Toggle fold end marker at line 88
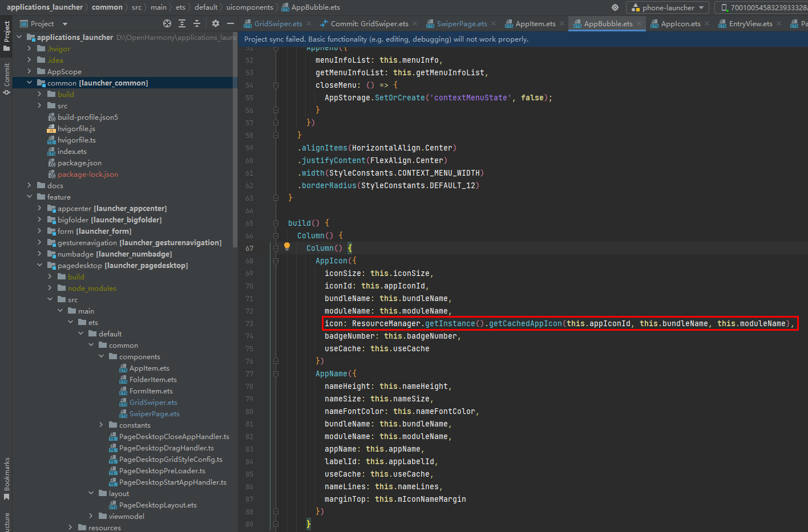 pos(276,511)
